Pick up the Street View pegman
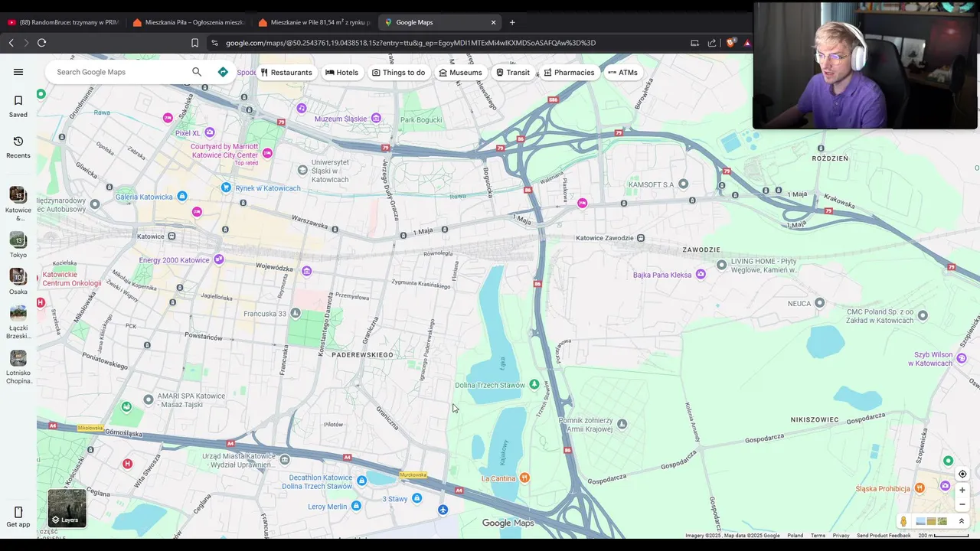The width and height of the screenshot is (980, 551). (x=903, y=521)
